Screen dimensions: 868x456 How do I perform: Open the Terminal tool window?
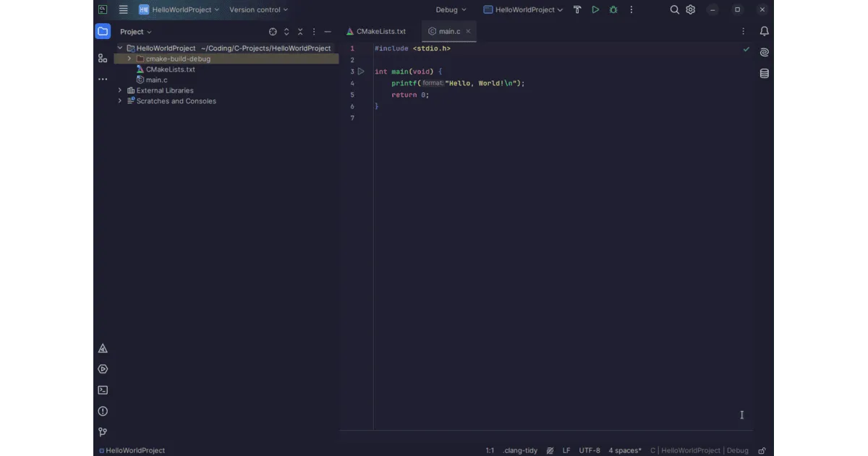point(103,389)
